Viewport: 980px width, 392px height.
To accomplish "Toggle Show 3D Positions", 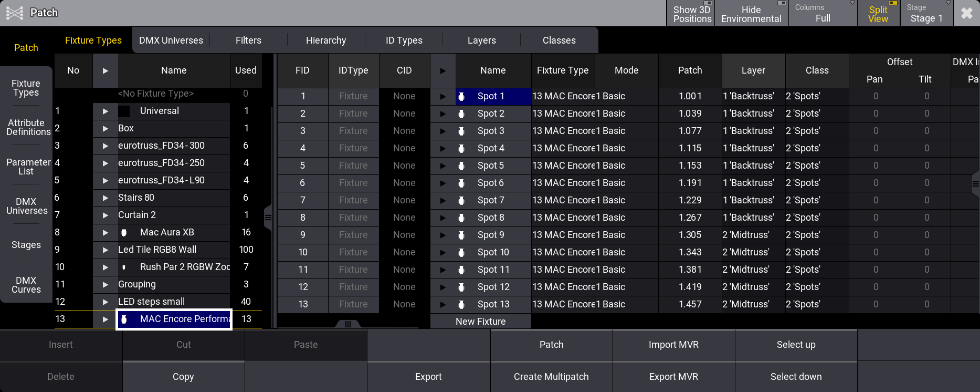I will pos(692,14).
